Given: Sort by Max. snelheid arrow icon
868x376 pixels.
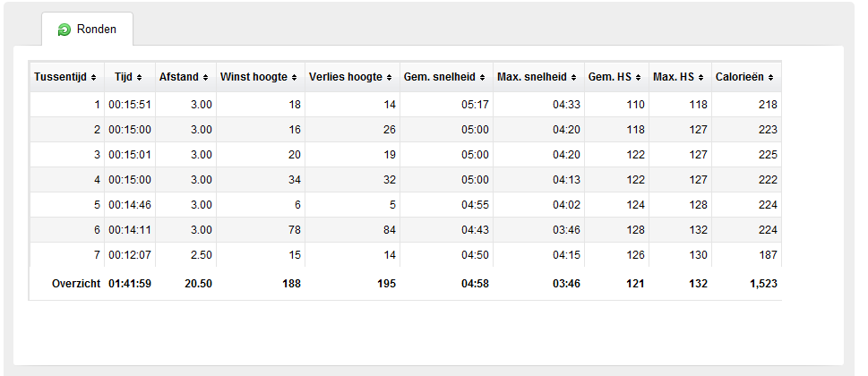Looking at the screenshot, I should 573,77.
